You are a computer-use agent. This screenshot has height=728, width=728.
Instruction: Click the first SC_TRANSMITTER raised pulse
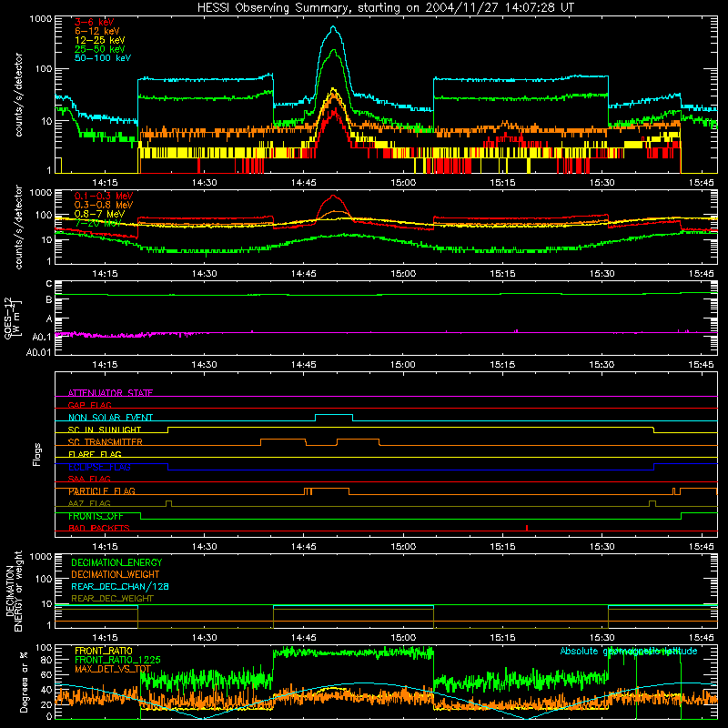(283, 440)
